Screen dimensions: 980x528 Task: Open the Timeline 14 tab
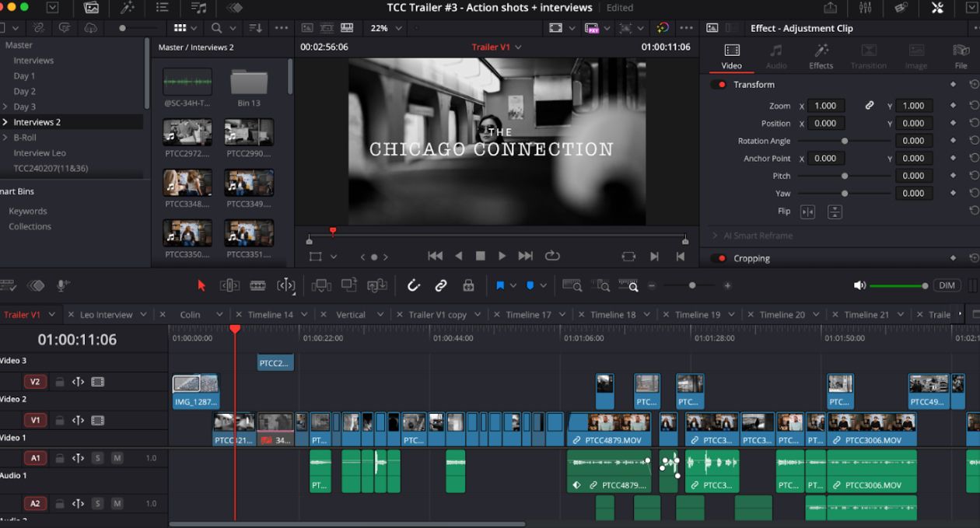(x=270, y=315)
